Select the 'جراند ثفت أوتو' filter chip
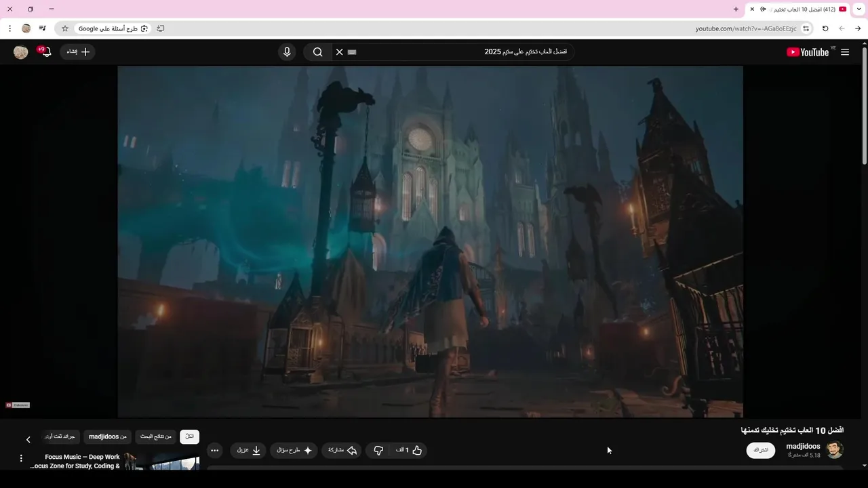The width and height of the screenshot is (868, 488). pos(60,436)
